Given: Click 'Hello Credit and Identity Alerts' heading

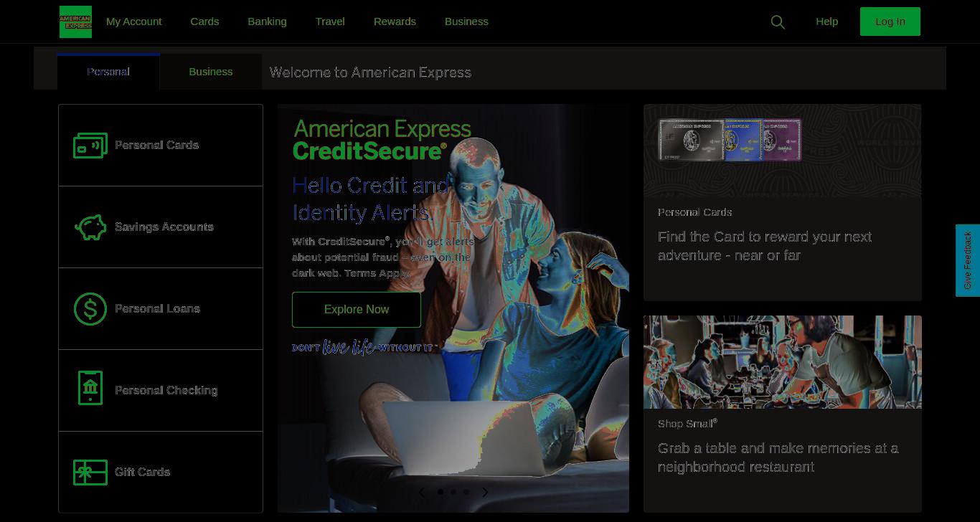Looking at the screenshot, I should point(370,199).
